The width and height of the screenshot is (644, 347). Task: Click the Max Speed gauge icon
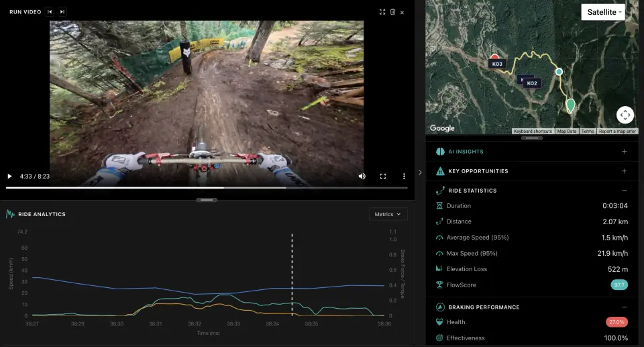[x=439, y=254]
